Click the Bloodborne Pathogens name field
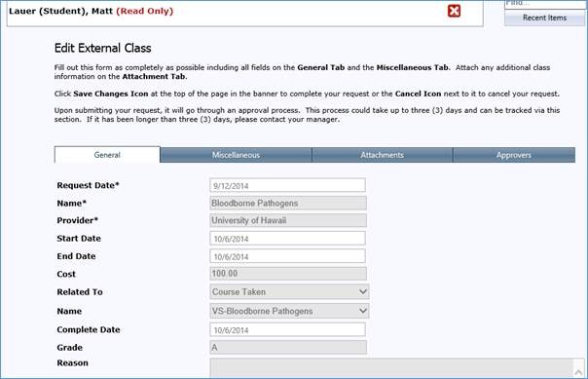The height and width of the screenshot is (379, 588). 288,203
